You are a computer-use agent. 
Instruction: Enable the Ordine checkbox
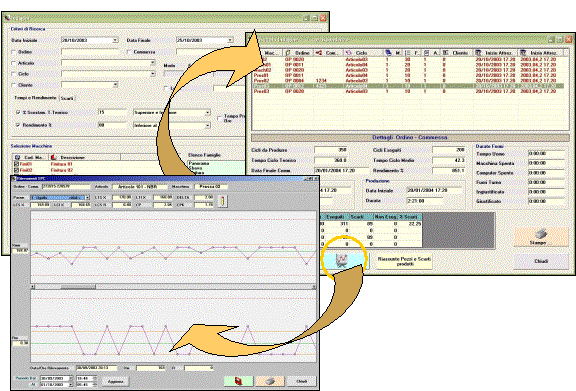(x=14, y=52)
